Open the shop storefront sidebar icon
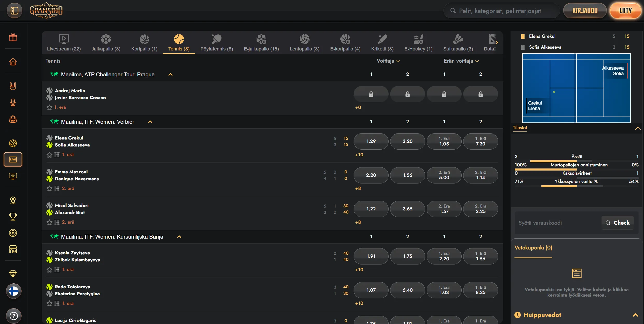 tap(13, 249)
